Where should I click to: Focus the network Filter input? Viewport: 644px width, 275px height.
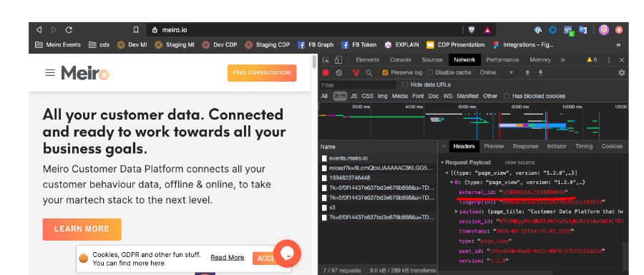click(x=358, y=85)
